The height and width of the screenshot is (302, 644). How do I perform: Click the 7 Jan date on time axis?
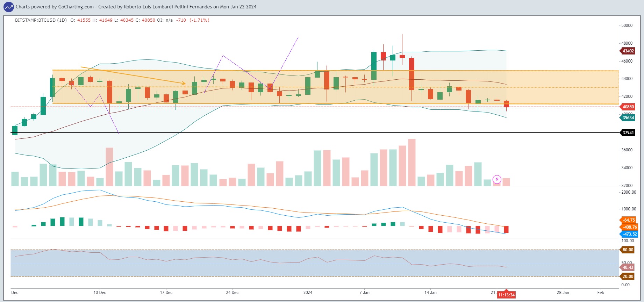click(364, 293)
